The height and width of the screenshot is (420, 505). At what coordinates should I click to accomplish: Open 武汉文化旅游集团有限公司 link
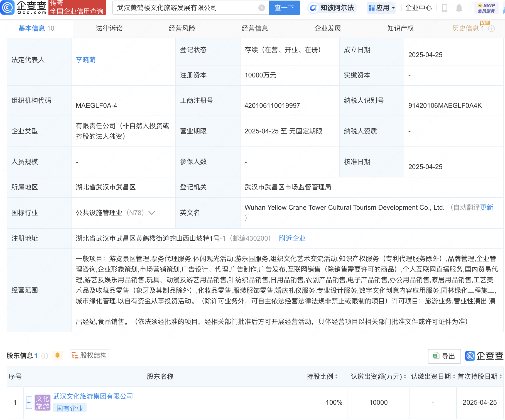[x=93, y=396]
